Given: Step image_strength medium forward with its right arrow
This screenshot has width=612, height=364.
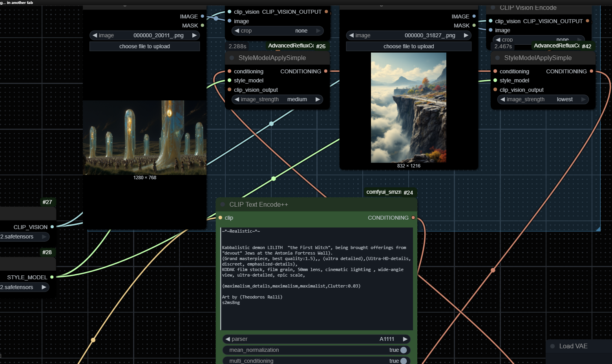Looking at the screenshot, I should click(318, 99).
